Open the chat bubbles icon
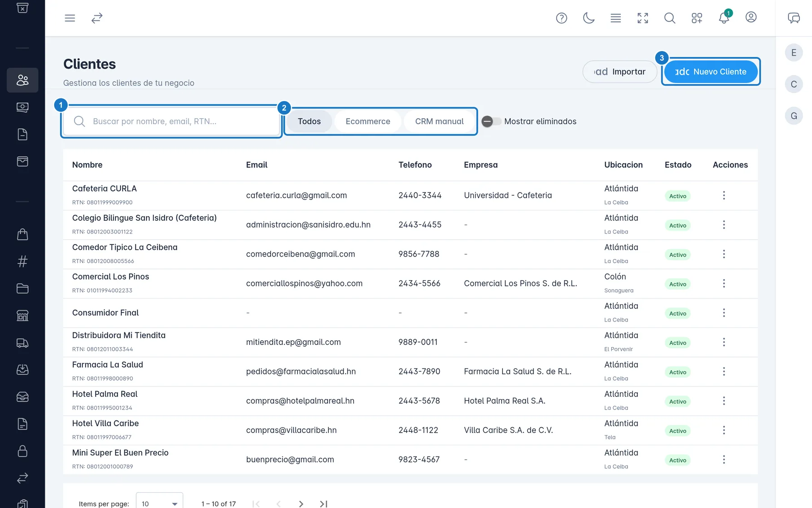This screenshot has width=812, height=508. (794, 18)
